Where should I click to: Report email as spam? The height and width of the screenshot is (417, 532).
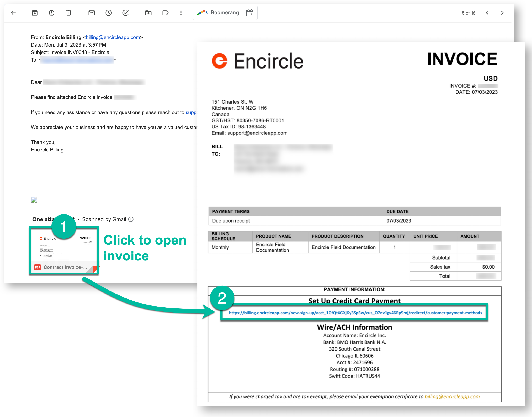[51, 13]
